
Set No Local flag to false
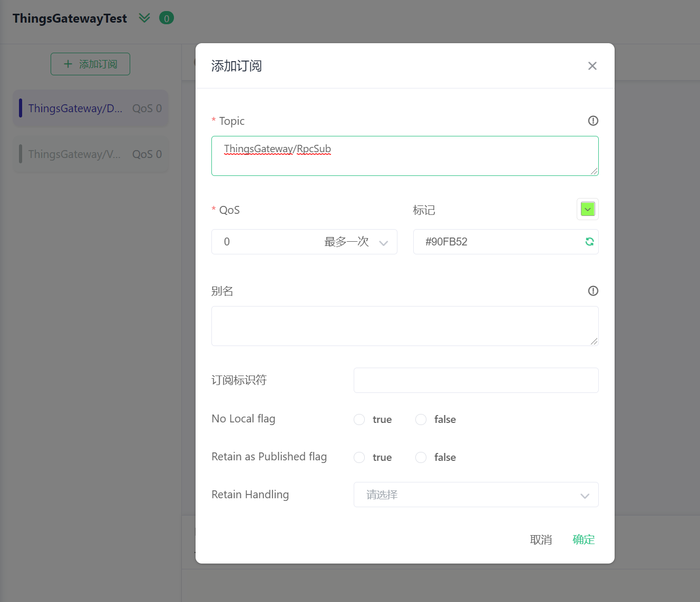point(421,420)
